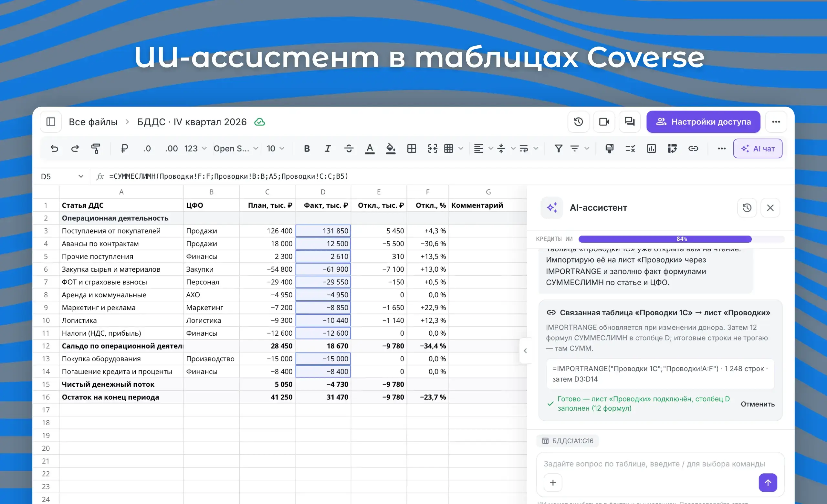Open version history icon in header
Viewport: 827px width, 504px height.
[578, 122]
